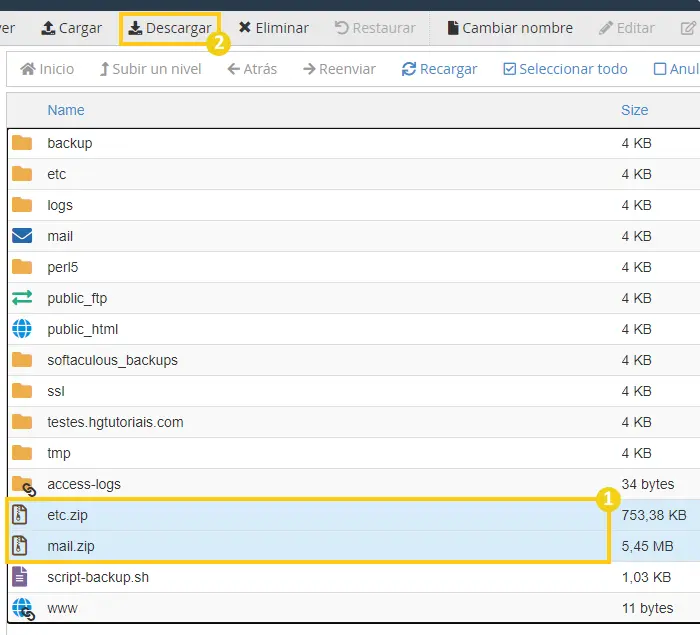Select the public_html name

[83, 329]
